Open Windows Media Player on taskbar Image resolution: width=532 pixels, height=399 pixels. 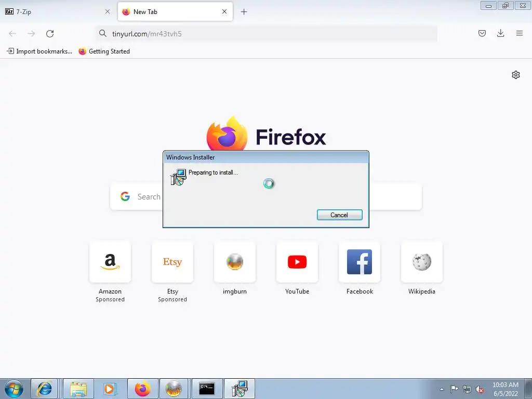click(110, 389)
